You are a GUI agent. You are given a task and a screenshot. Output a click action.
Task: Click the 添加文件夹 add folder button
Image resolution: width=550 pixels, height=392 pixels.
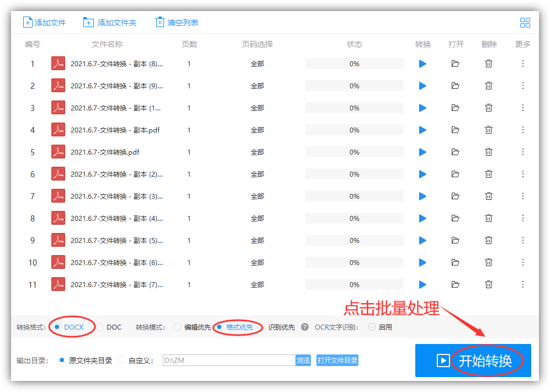point(110,23)
